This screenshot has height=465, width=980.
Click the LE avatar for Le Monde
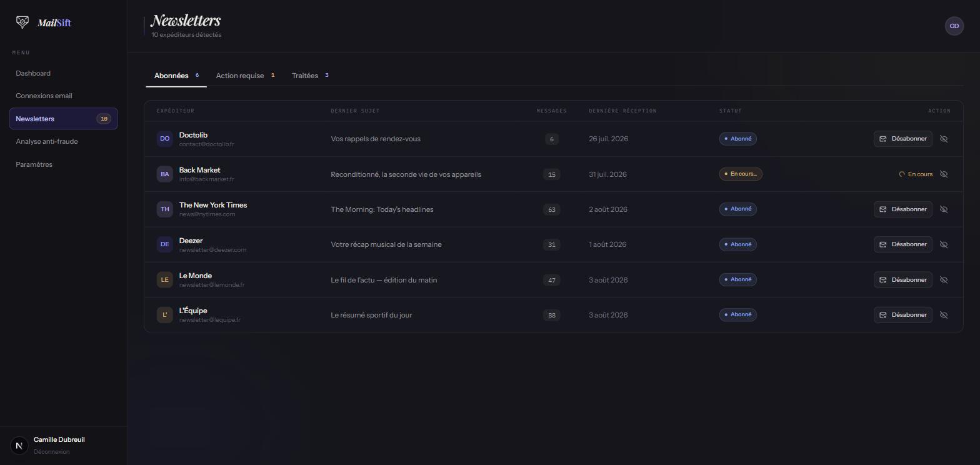tap(164, 280)
